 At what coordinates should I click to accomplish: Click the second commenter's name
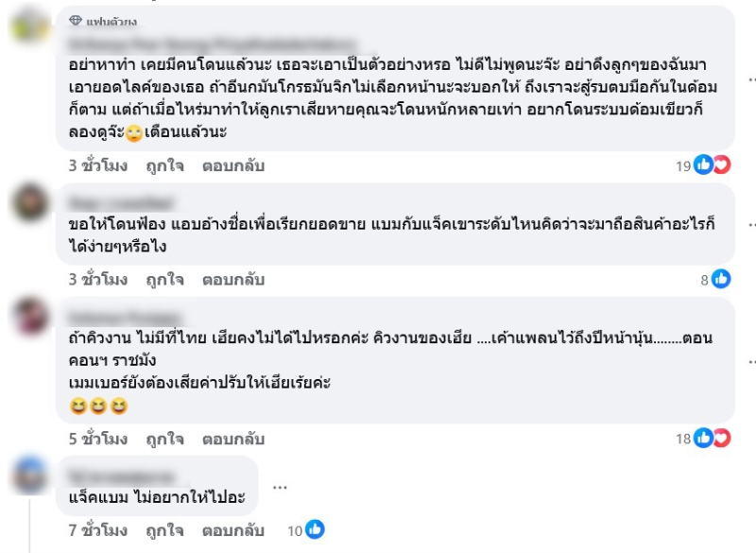121,202
